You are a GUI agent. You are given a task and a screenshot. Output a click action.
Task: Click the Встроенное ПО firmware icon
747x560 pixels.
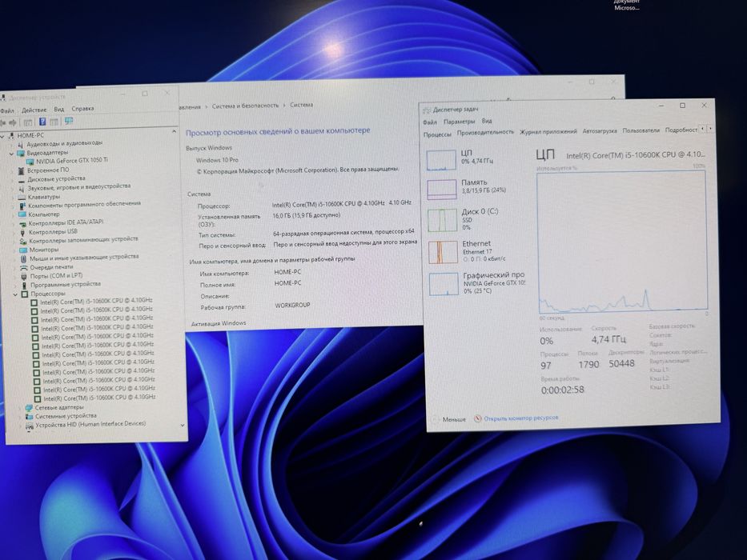point(21,170)
